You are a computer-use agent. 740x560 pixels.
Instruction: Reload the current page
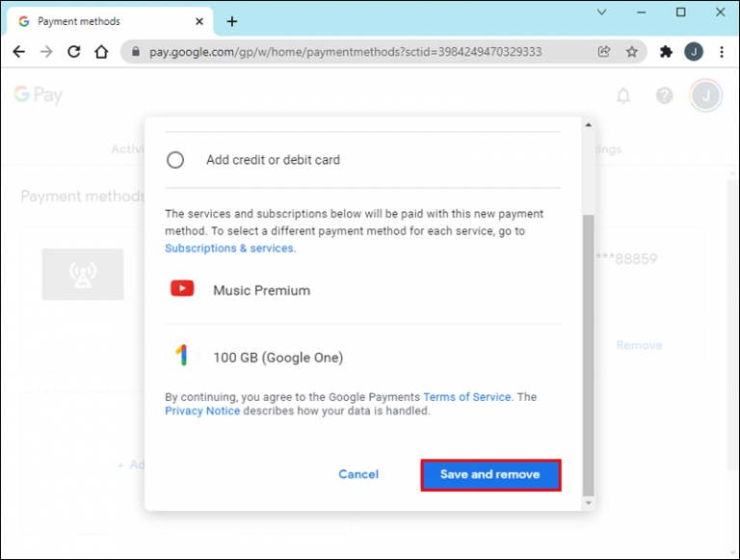tap(74, 51)
